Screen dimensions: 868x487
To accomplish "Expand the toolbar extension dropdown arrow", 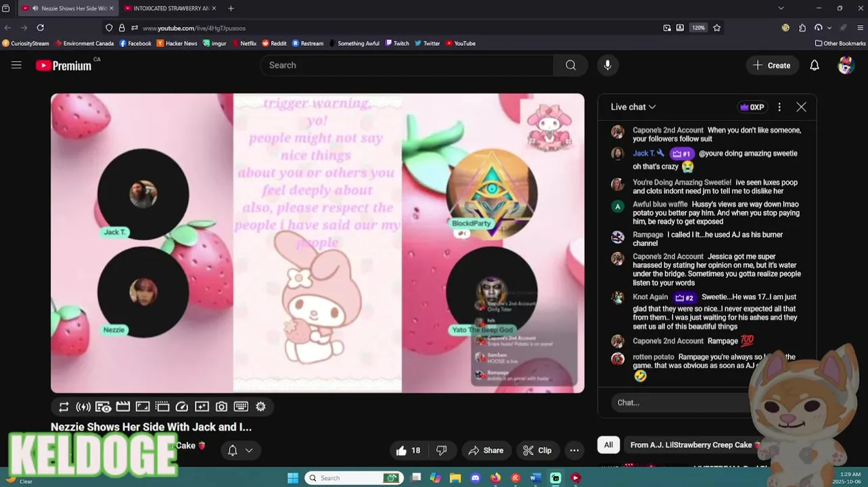I will (x=829, y=28).
